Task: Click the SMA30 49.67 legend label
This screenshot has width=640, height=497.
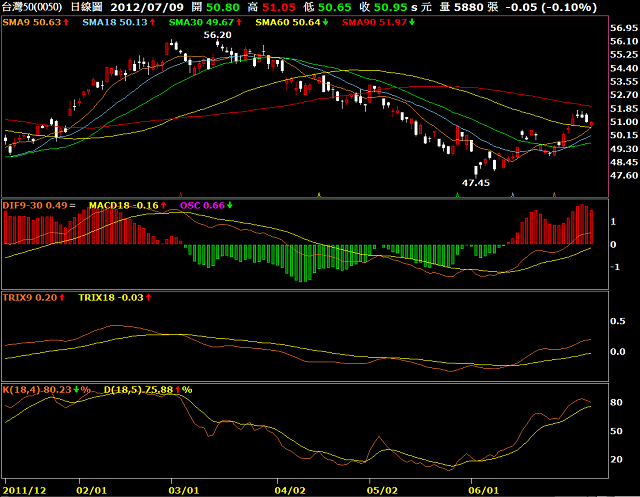Action: (x=202, y=22)
